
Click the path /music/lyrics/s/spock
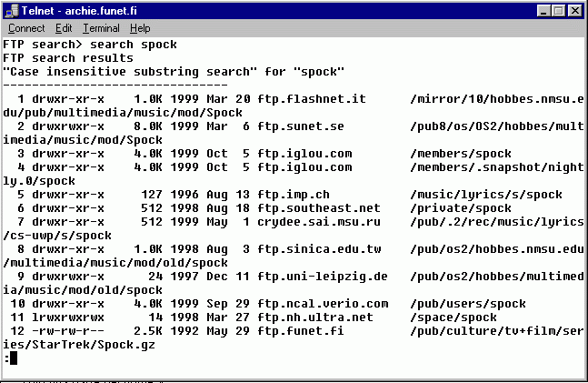(x=486, y=195)
